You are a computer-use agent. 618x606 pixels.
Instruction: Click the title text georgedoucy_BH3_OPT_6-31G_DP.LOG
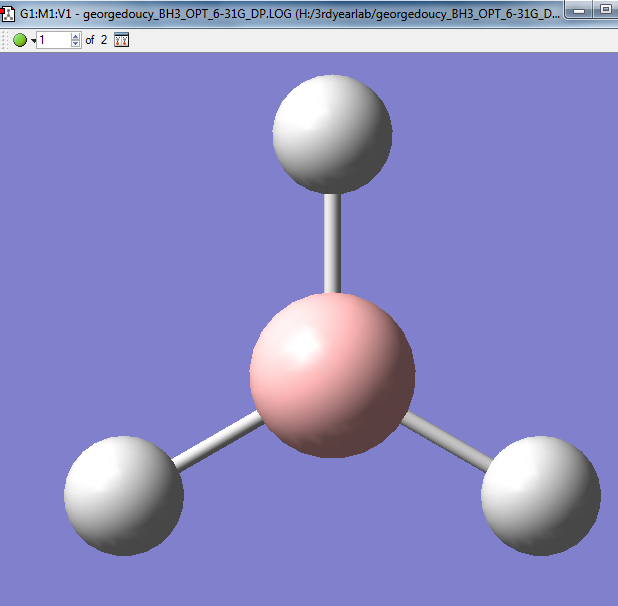click(x=187, y=14)
